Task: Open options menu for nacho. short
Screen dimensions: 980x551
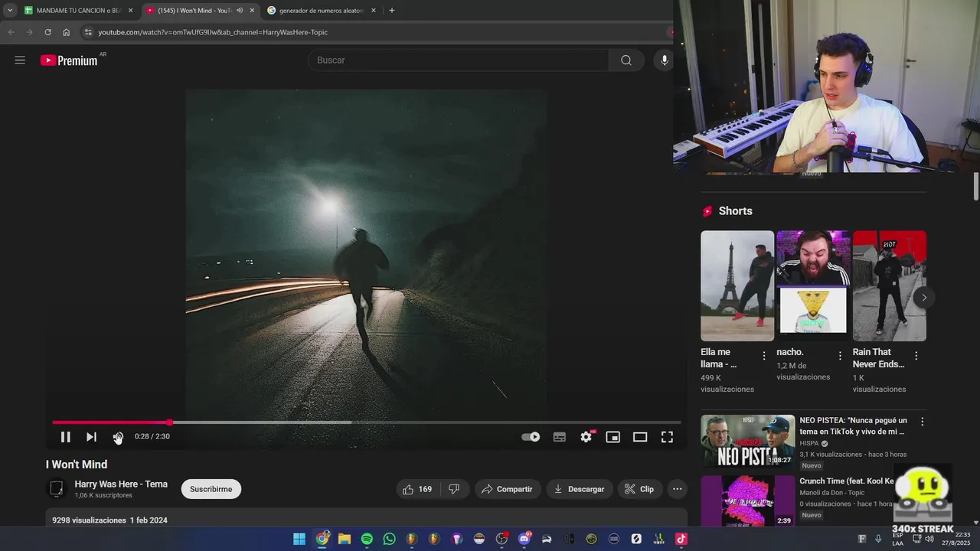Action: point(840,356)
